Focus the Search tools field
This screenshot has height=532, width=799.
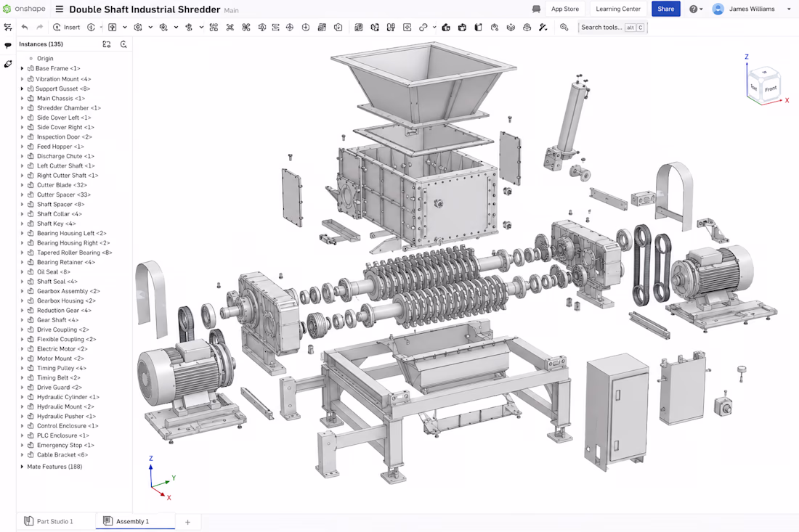612,28
